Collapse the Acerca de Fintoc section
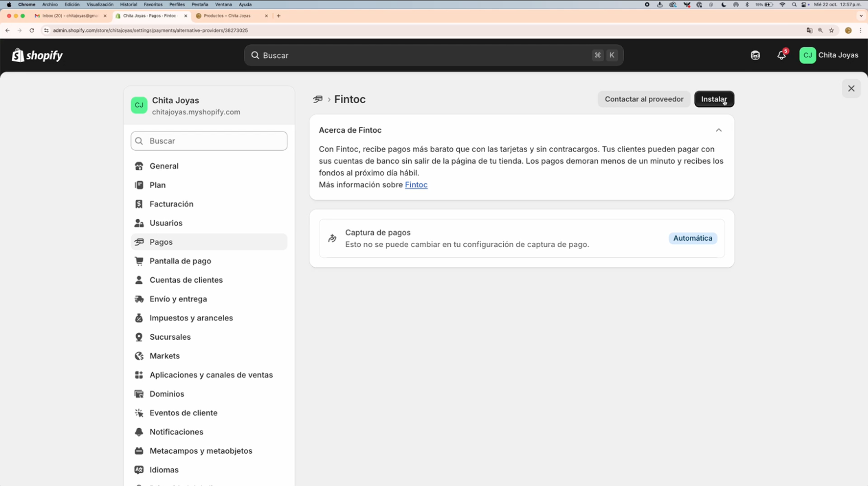The width and height of the screenshot is (868, 486). pos(719,130)
